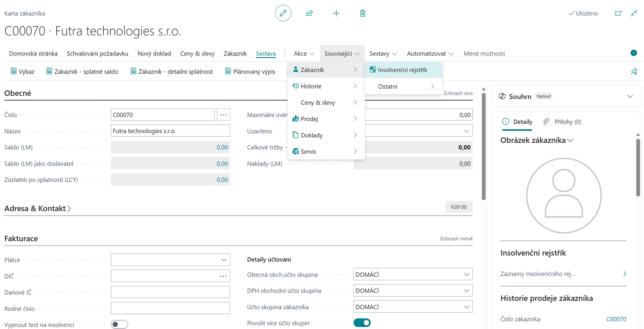The height and width of the screenshot is (329, 644).
Task: Click the share icon in header
Action: coord(309,13)
